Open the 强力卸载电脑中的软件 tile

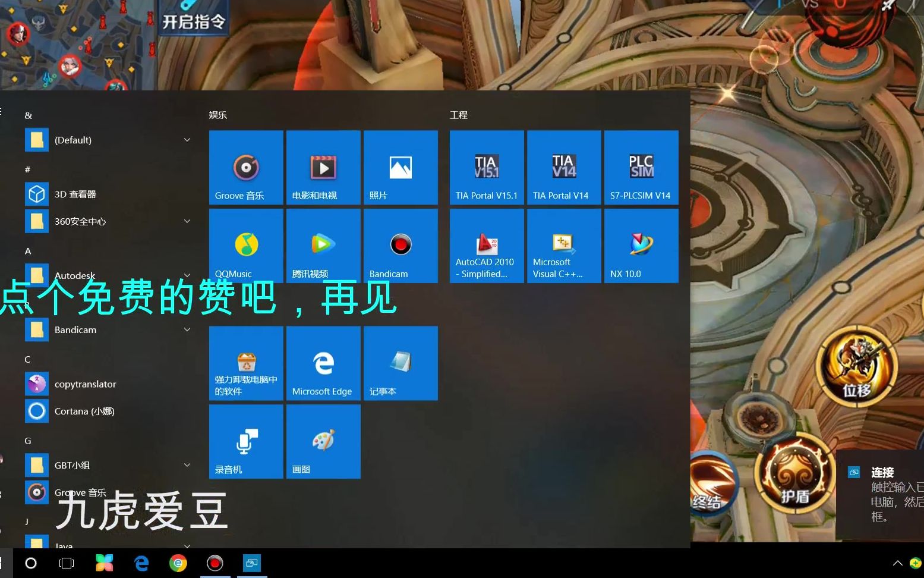pyautogui.click(x=246, y=363)
